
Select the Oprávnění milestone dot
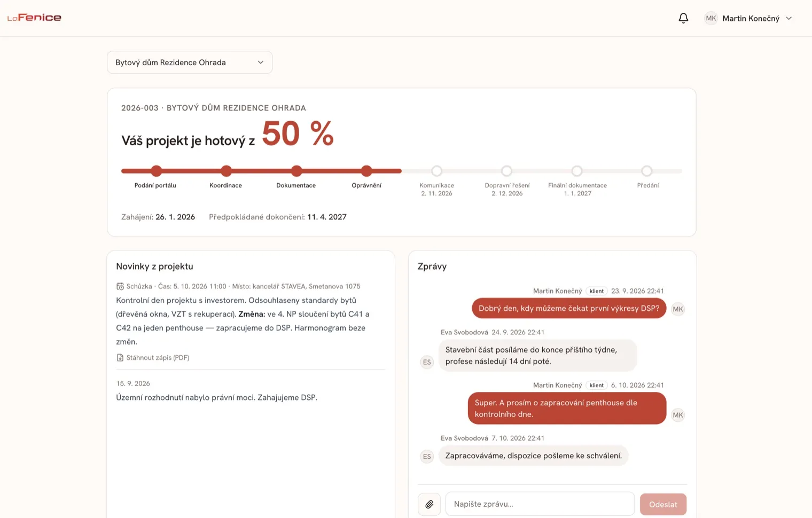coord(366,171)
